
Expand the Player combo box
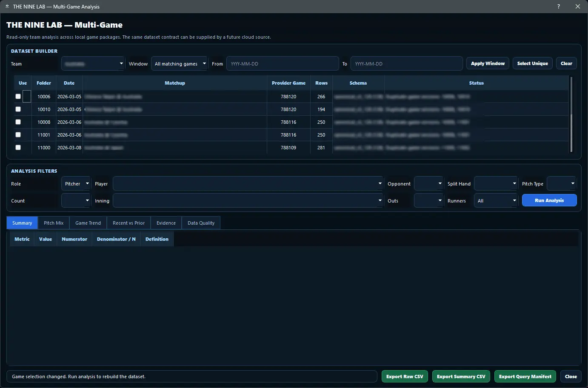coord(248,184)
